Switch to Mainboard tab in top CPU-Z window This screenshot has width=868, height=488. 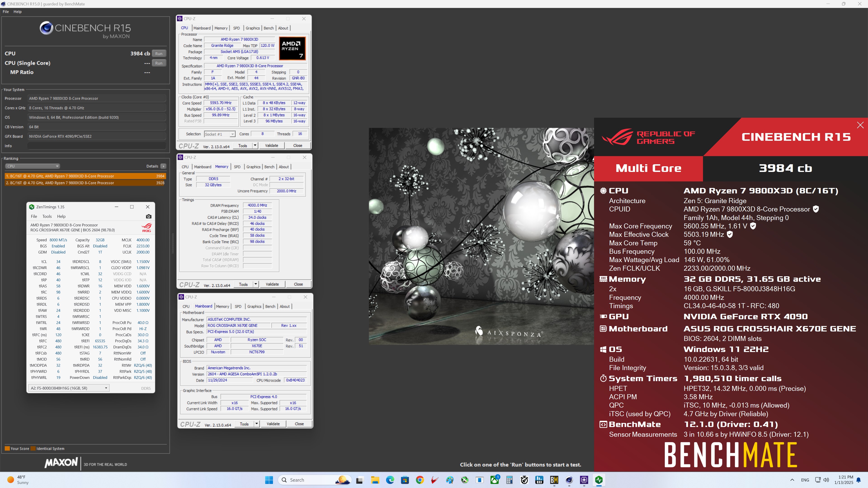click(x=202, y=28)
